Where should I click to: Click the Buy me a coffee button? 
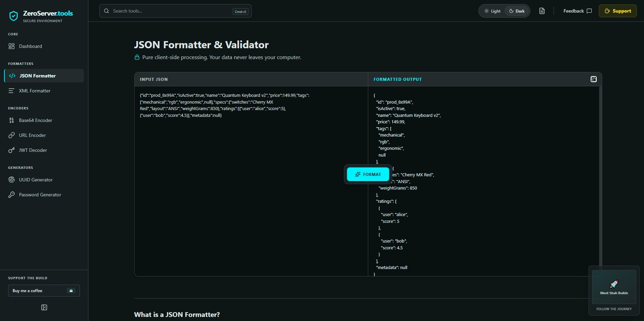pos(44,291)
